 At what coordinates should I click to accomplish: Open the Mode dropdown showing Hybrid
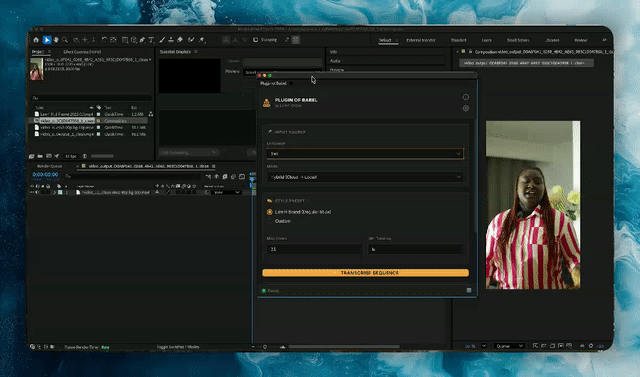365,177
